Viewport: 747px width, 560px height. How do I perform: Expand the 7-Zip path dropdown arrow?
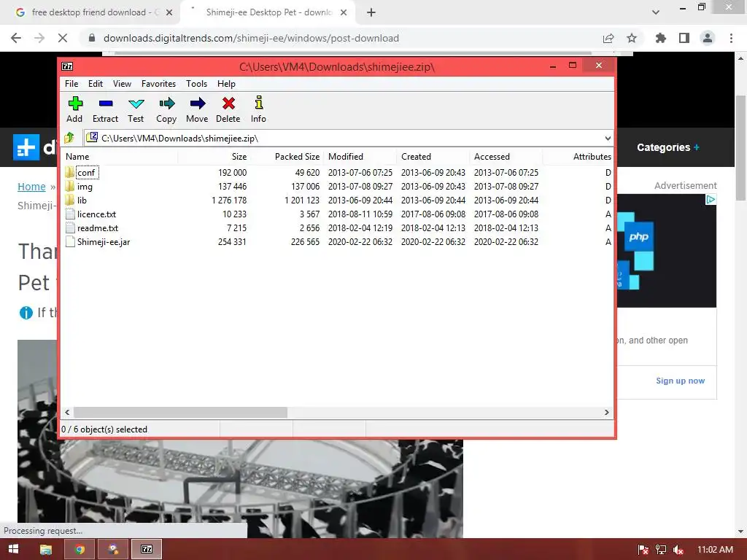(x=608, y=139)
